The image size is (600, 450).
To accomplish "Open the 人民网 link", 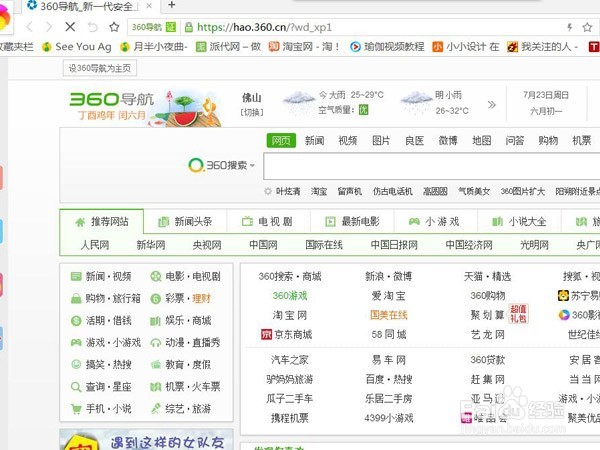I will 95,245.
